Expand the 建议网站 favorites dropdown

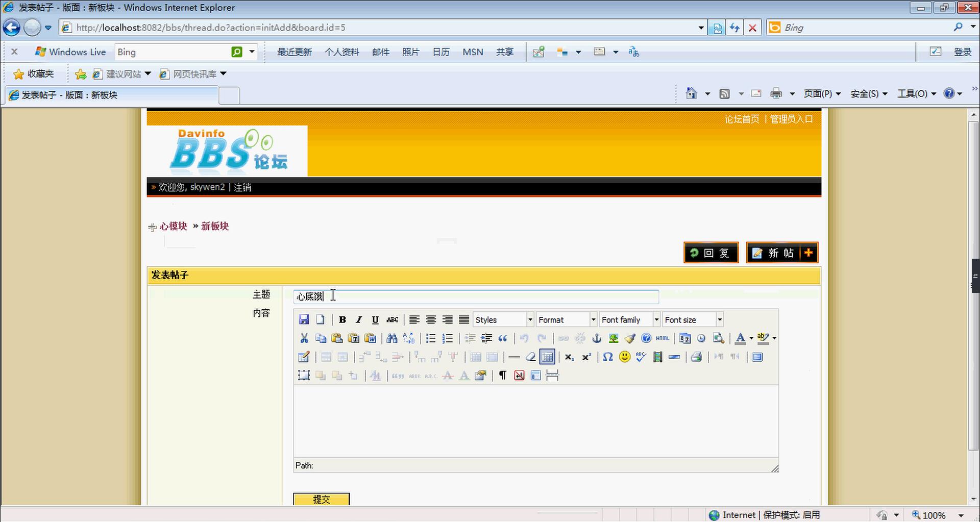pos(148,74)
